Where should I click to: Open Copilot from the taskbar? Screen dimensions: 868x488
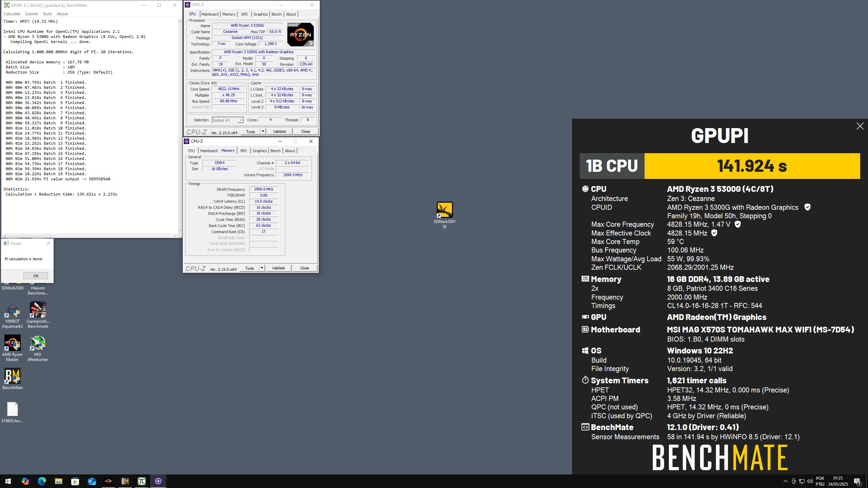click(25, 481)
